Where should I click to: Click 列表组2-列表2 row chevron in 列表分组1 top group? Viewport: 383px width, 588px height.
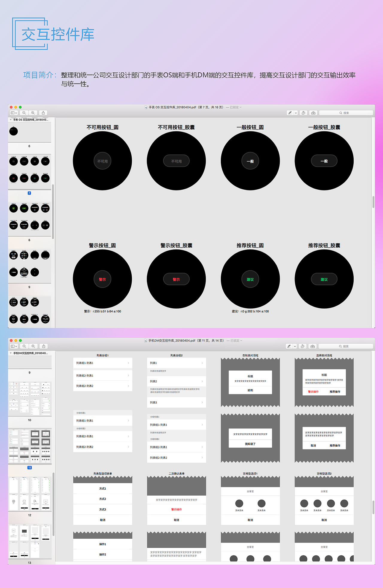click(x=128, y=386)
